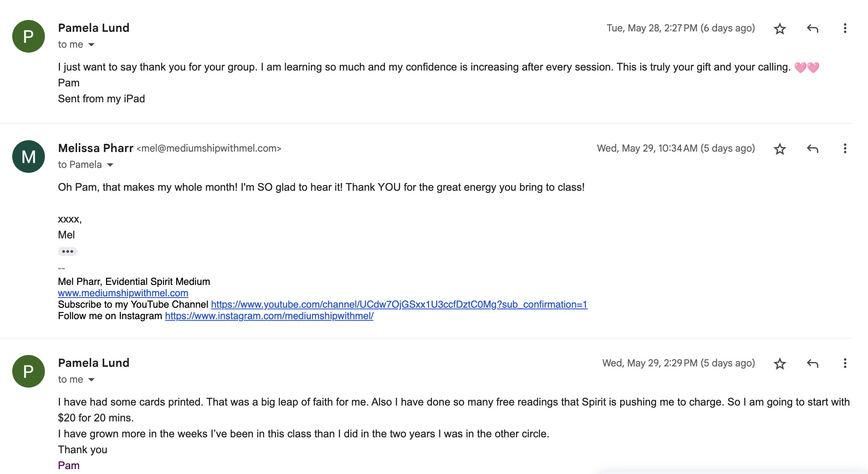Click Pamela Lund's avatar on first email
The width and height of the screenshot is (868, 474).
pyautogui.click(x=29, y=36)
